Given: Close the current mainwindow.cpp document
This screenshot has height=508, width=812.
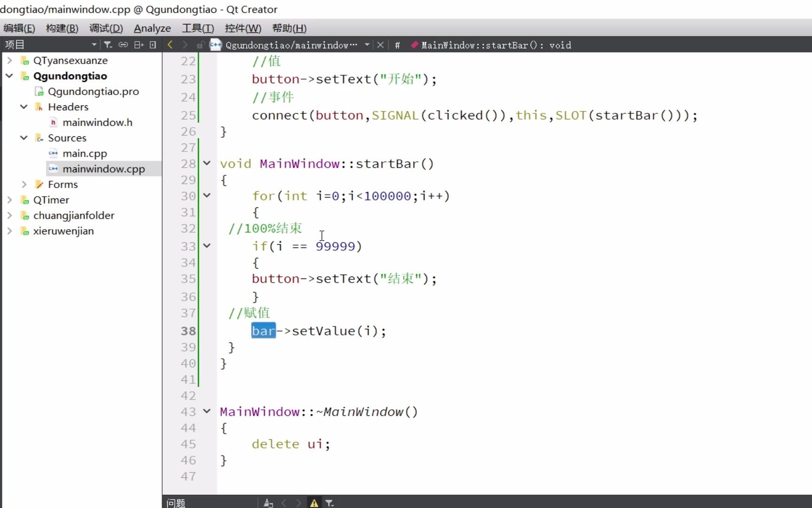Looking at the screenshot, I should 381,45.
